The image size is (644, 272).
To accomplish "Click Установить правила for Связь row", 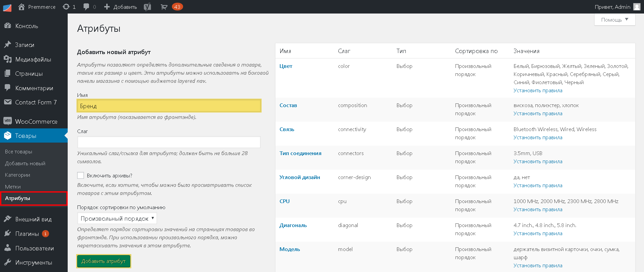I will (x=538, y=138).
